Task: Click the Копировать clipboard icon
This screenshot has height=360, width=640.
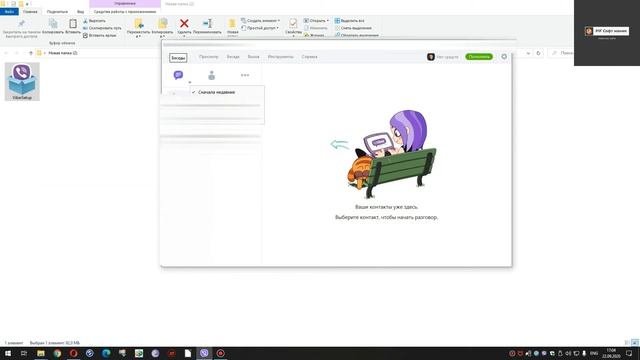Action: coord(53,24)
